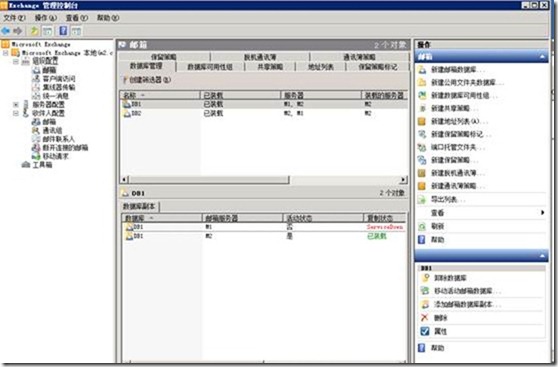Expand the 服务器配置 tree node

(x=16, y=104)
